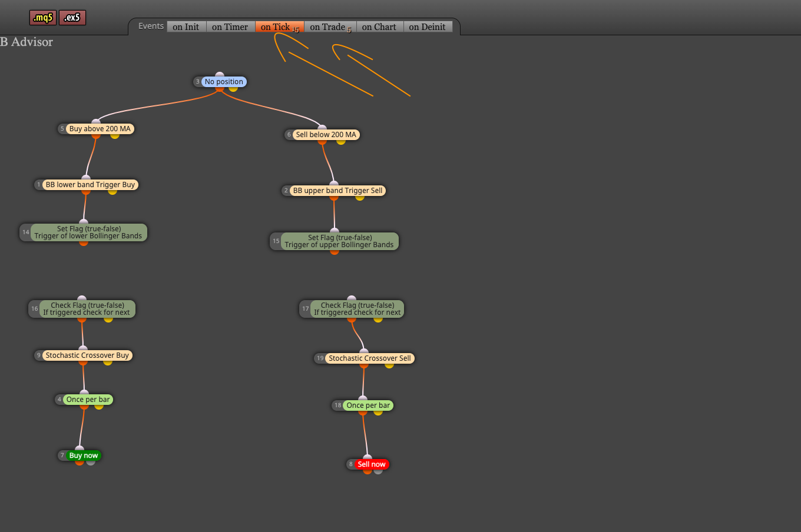Viewport: 801px width, 532px height.
Task: Click gray output dot of Buy now block
Action: pyautogui.click(x=91, y=462)
